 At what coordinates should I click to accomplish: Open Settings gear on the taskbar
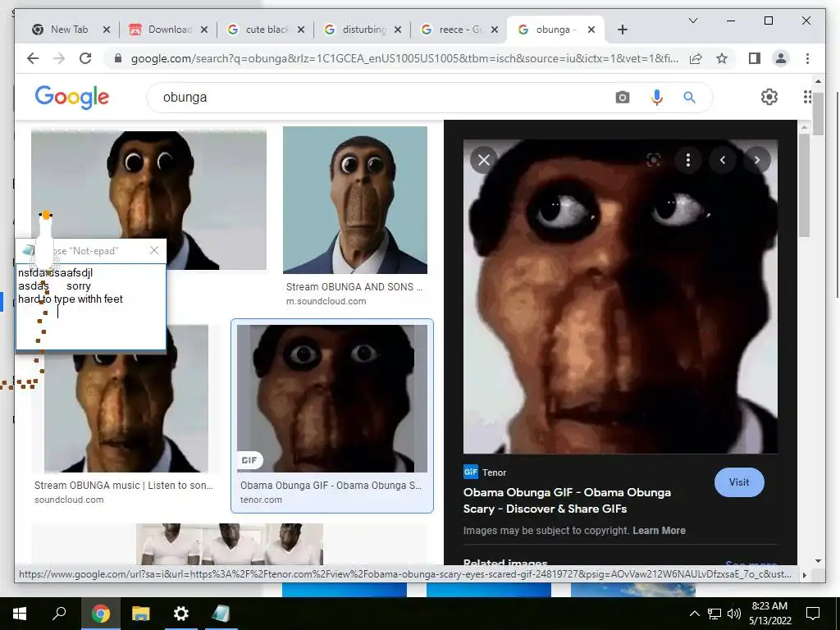pos(181,614)
